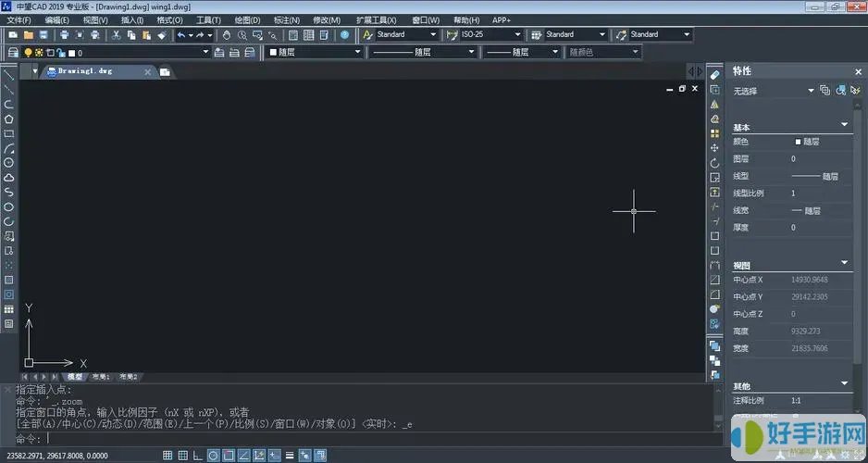Activate the Arc tool

9,148
